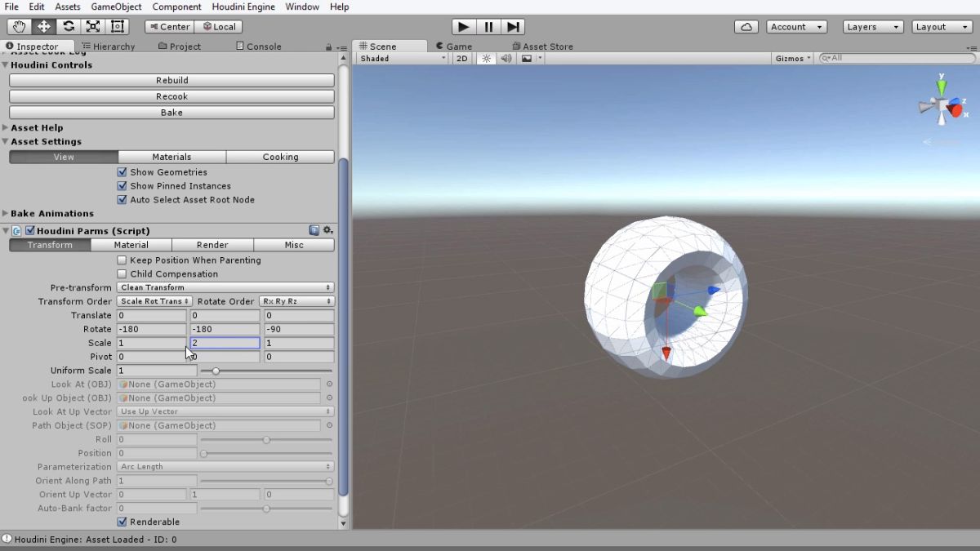Open Houdini Parms component gear menu

[x=327, y=231]
